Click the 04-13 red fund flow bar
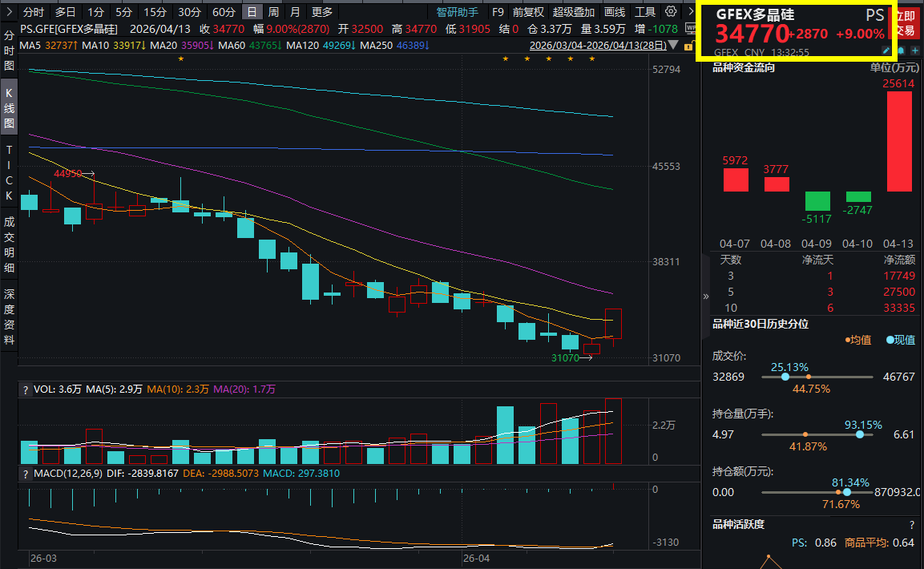924x569 pixels. click(898, 141)
